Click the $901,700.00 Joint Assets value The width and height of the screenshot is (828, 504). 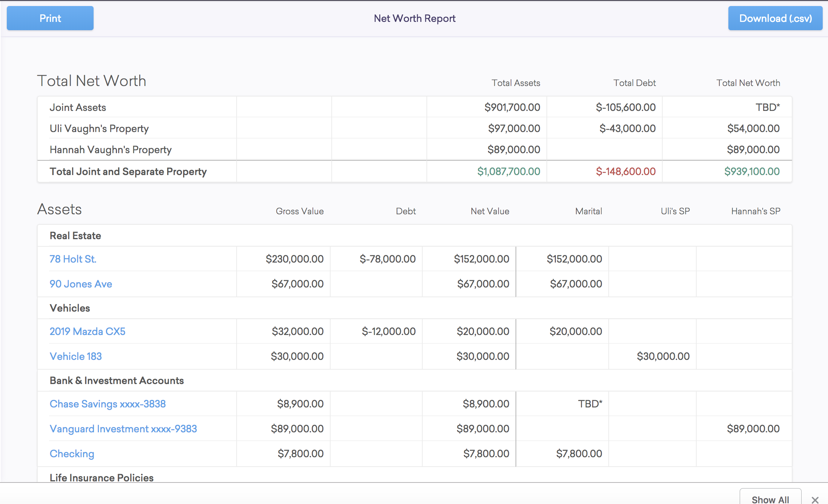[512, 107]
